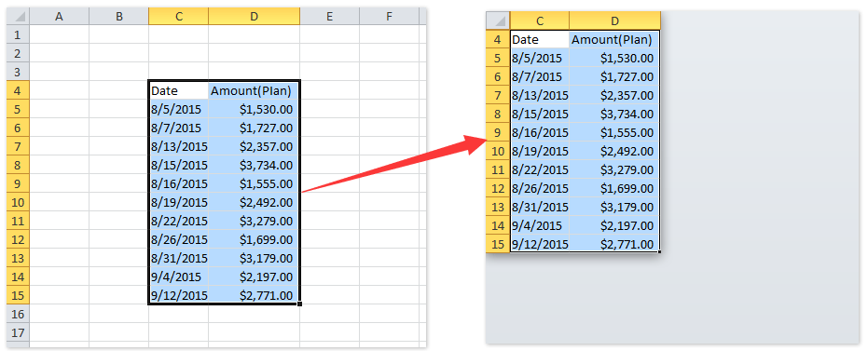Select row 6 header in cropped worksheet
The image size is (868, 351).
click(x=498, y=76)
